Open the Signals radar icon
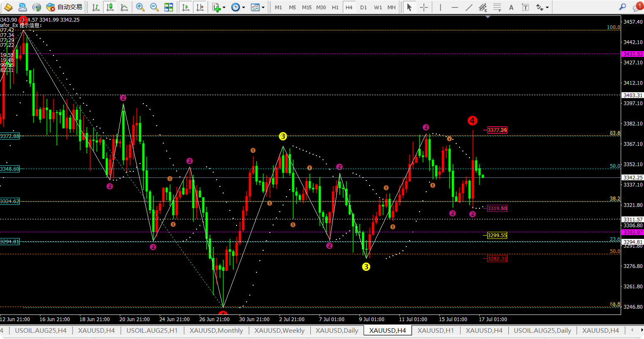This screenshot has height=339, width=644. (x=37, y=7)
